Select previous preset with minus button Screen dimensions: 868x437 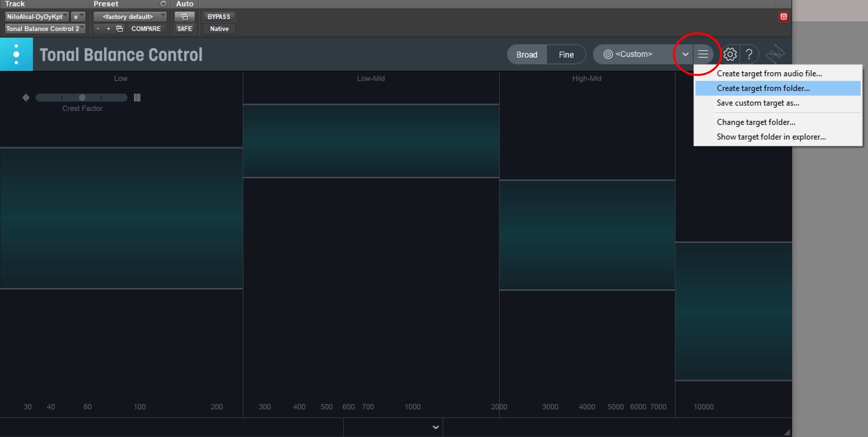coord(98,29)
